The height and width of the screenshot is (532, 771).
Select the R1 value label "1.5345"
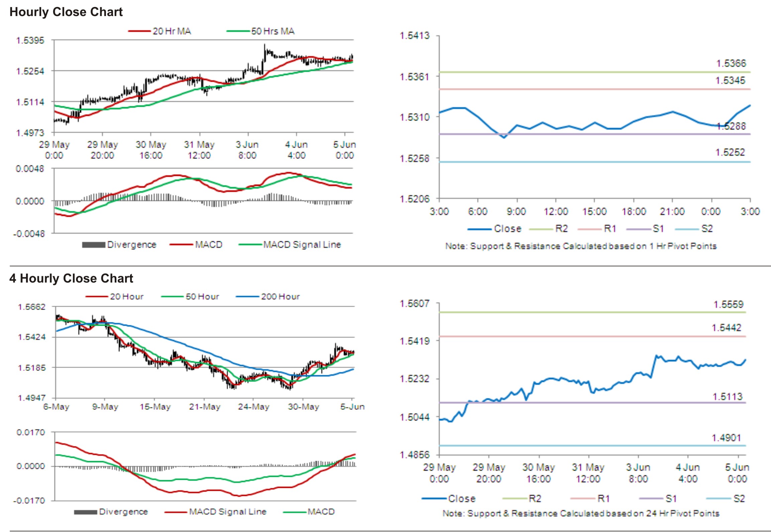click(x=730, y=81)
